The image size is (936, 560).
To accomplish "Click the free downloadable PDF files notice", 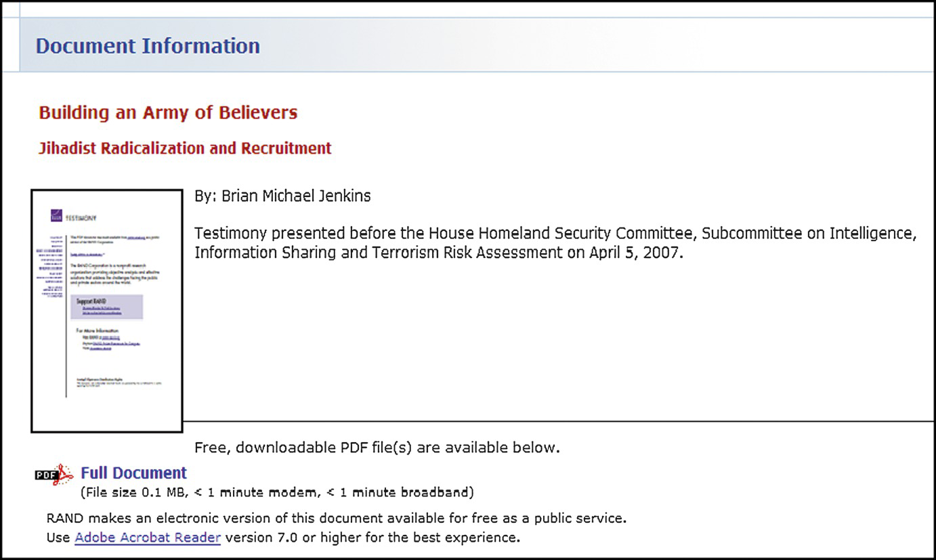I will click(377, 448).
